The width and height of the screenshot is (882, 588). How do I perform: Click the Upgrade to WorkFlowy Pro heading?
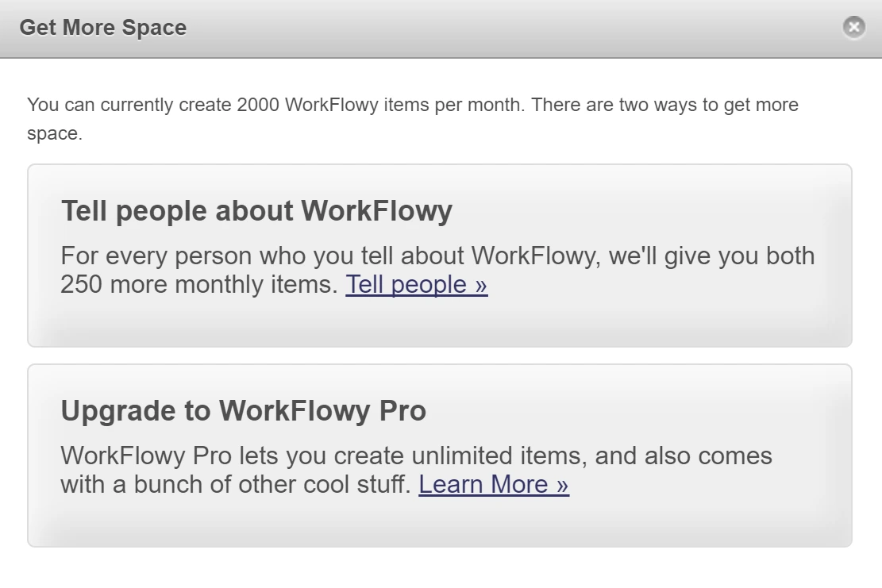244,410
